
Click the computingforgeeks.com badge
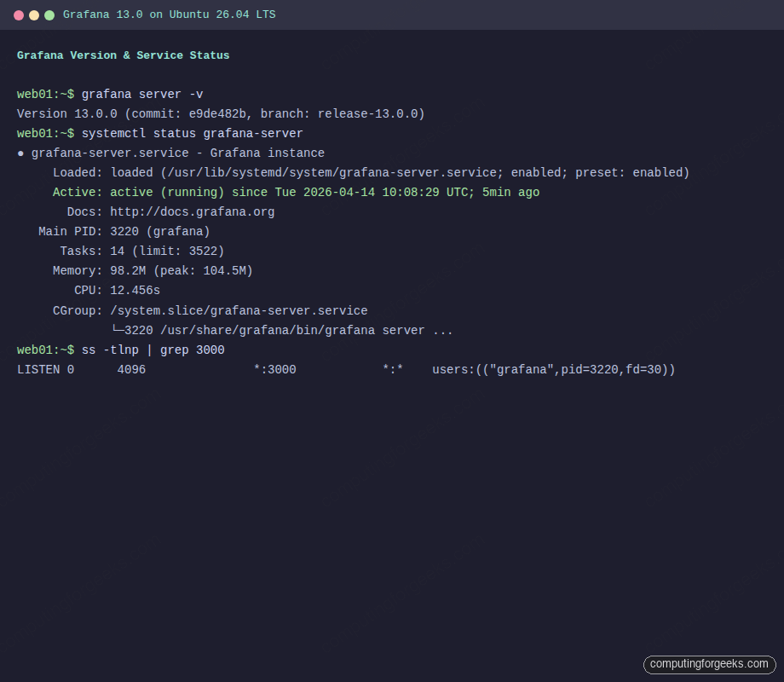point(708,664)
